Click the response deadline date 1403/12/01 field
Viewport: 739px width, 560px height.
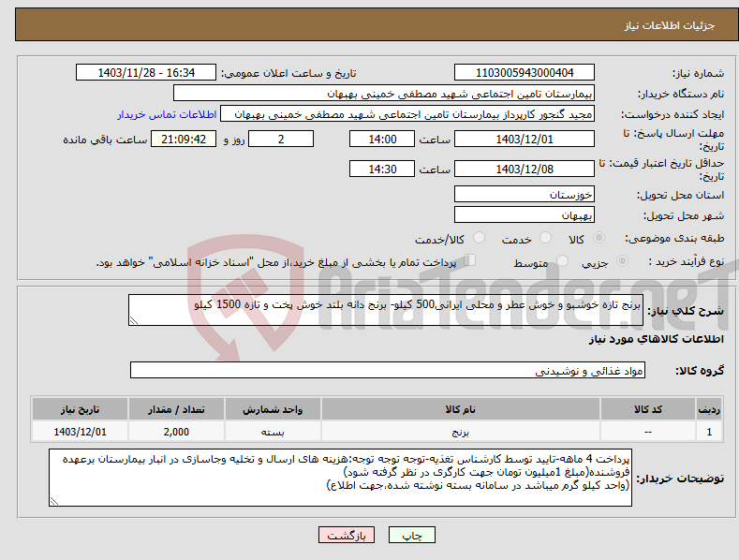point(525,139)
